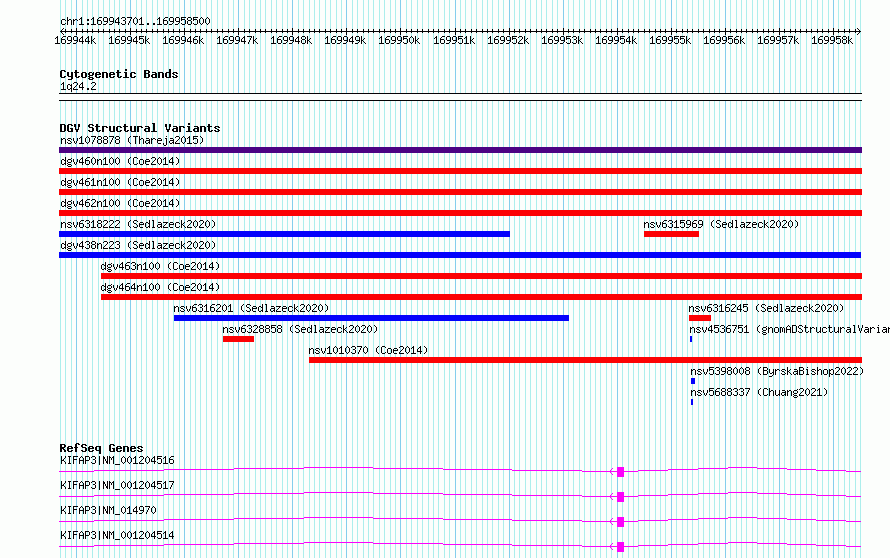
Task: Click the 169944k ruler tick label
Action: [75, 40]
